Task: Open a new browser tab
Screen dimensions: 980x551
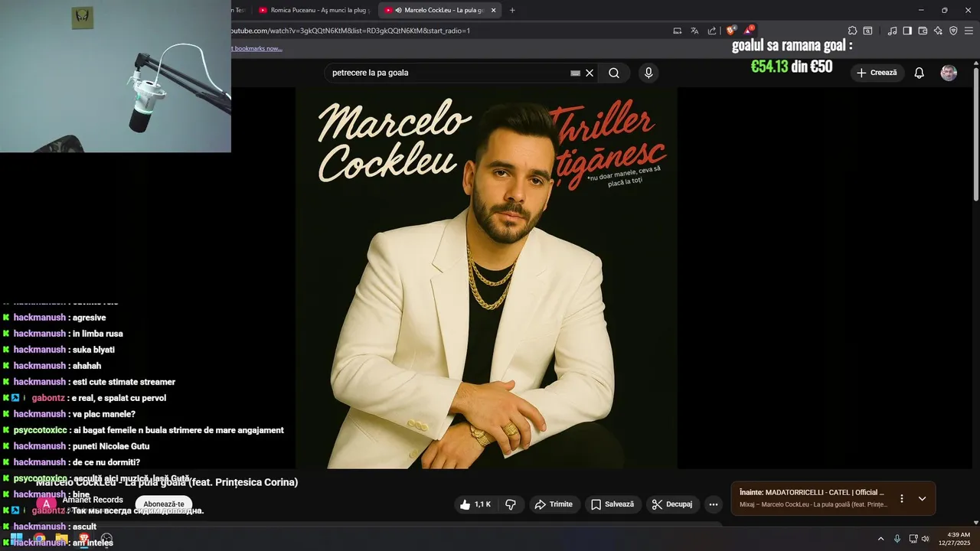Action: pyautogui.click(x=512, y=10)
